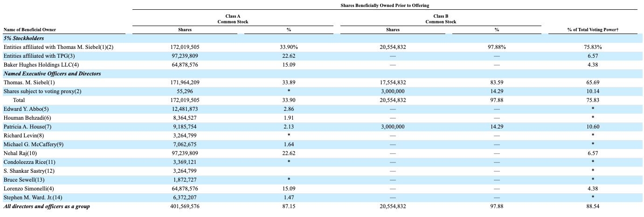Click the "Named Executive Officers and Directors" heading
Screen dimensions: 644x217
pyautogui.click(x=52, y=74)
